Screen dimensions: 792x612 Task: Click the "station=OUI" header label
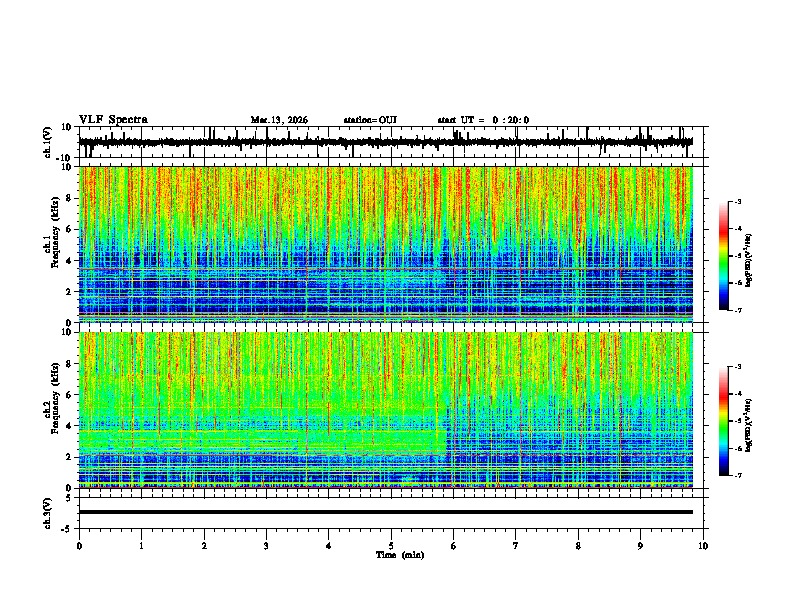tap(370, 120)
